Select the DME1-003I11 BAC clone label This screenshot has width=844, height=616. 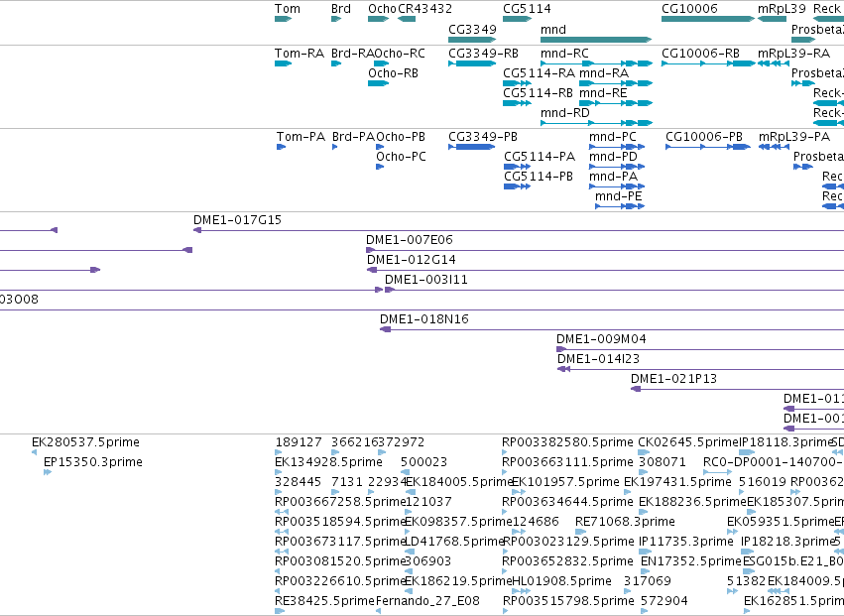coord(426,280)
